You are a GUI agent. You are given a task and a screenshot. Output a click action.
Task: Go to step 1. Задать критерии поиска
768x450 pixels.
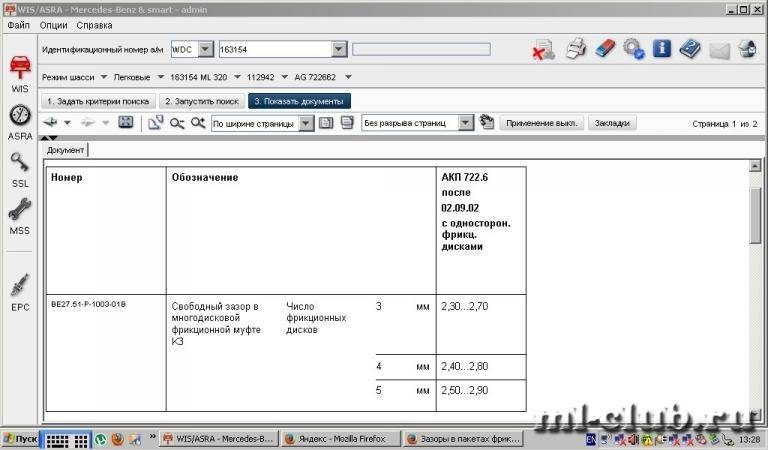coord(98,101)
